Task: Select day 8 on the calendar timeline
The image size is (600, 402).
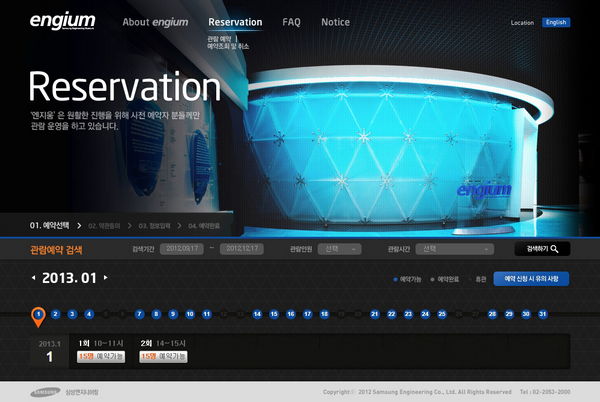Action: (156, 314)
